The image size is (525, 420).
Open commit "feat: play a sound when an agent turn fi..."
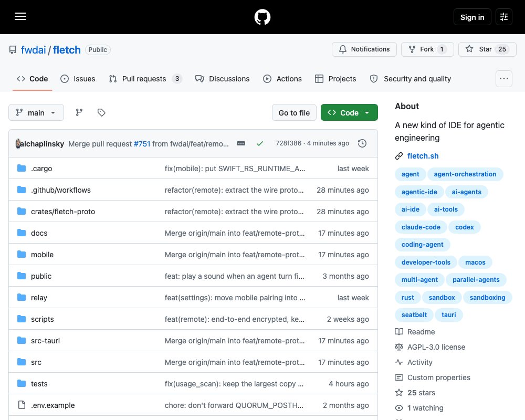pyautogui.click(x=234, y=276)
